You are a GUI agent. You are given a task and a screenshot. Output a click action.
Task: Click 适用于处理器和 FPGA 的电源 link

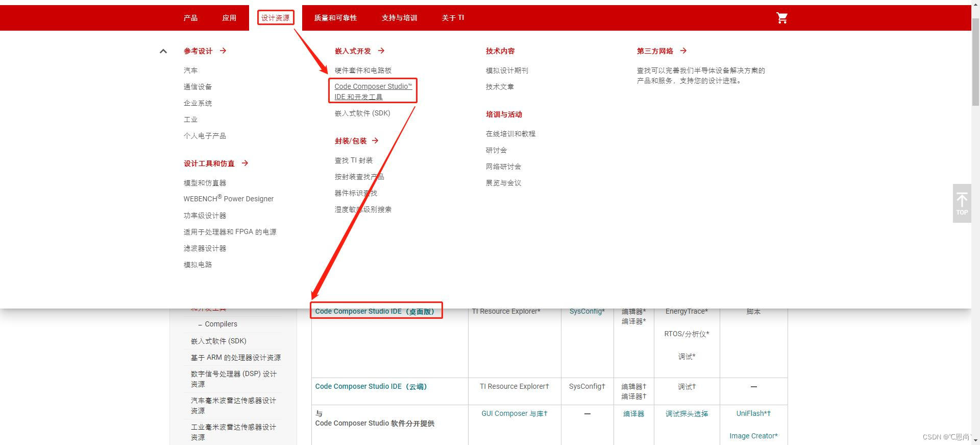(230, 232)
